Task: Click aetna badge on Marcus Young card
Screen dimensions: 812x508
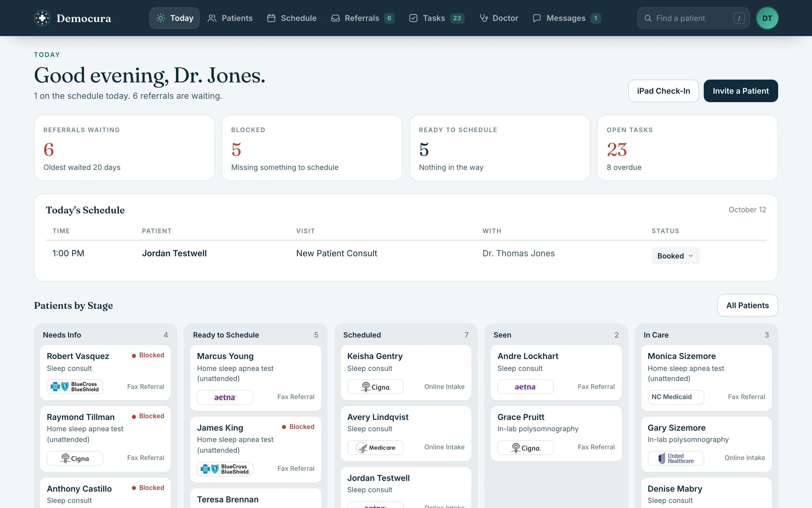Action: [x=225, y=397]
